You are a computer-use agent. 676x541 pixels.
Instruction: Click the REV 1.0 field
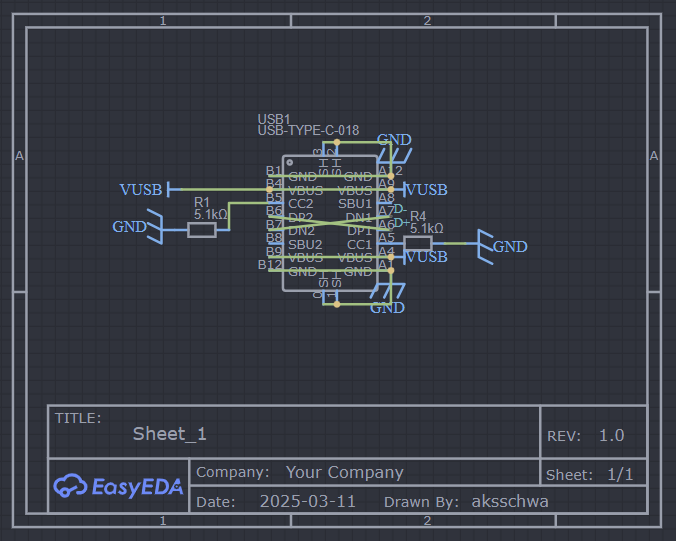(x=585, y=436)
